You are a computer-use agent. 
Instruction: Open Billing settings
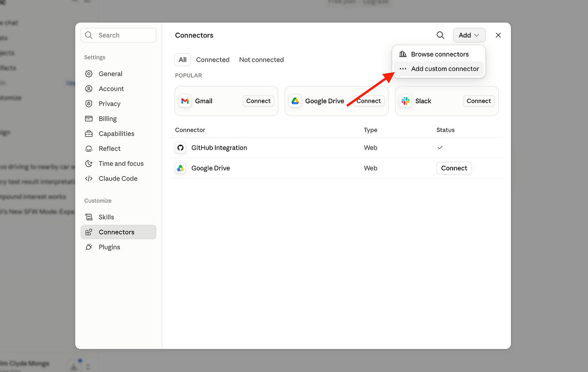[x=118, y=119]
